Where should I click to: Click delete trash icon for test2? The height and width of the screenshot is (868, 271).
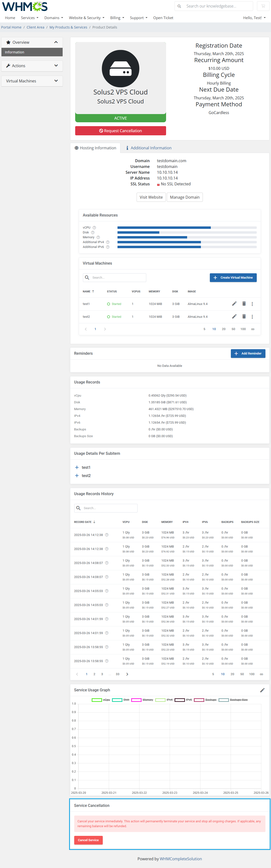tap(244, 316)
